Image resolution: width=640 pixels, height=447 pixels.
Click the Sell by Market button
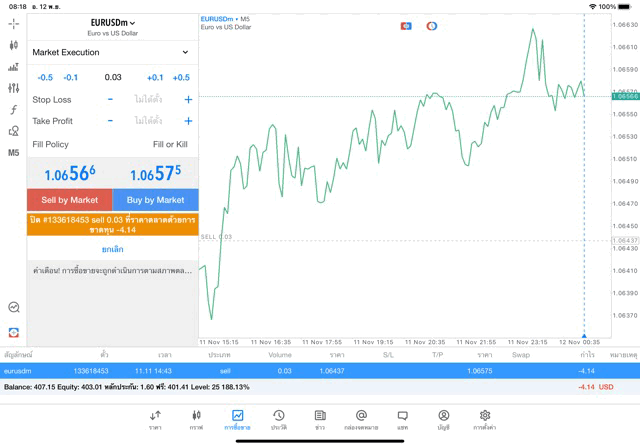(x=69, y=200)
